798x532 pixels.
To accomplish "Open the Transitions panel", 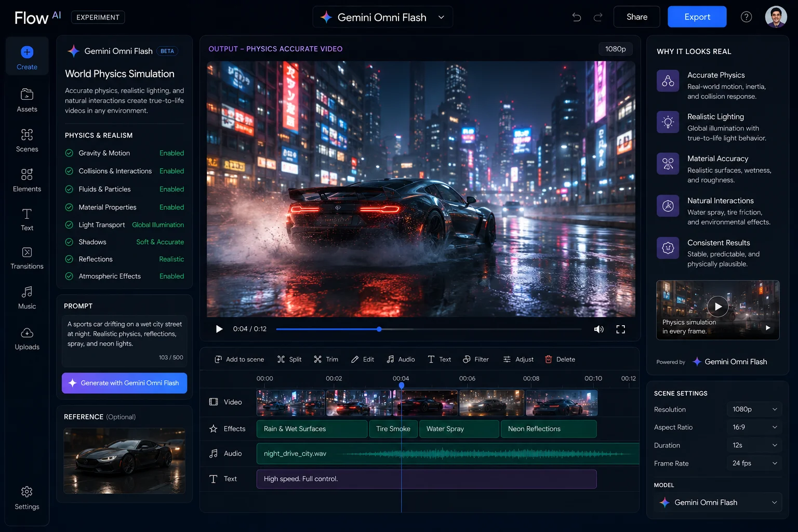I will pyautogui.click(x=27, y=258).
